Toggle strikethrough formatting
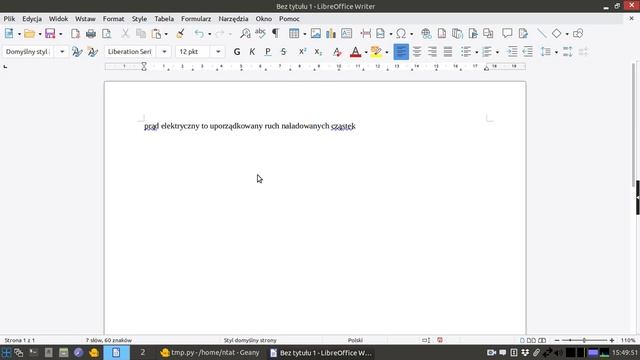The height and width of the screenshot is (360, 640). point(284,52)
